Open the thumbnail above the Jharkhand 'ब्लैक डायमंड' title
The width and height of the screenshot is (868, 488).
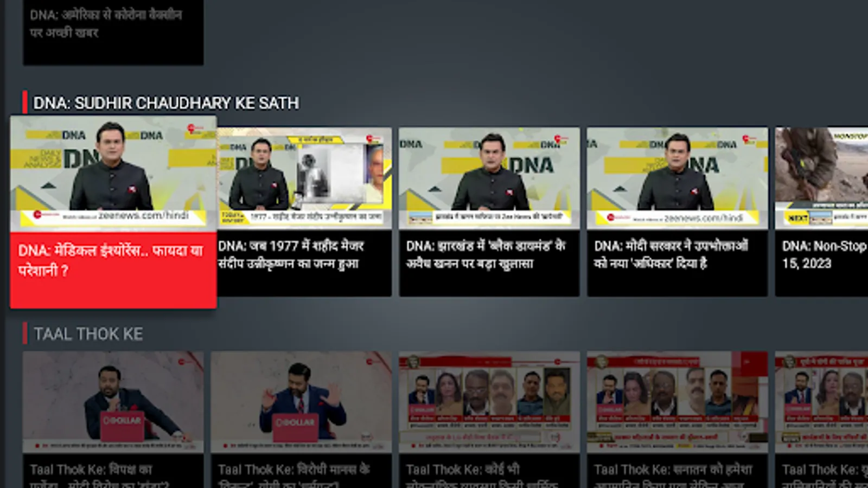[x=489, y=178]
